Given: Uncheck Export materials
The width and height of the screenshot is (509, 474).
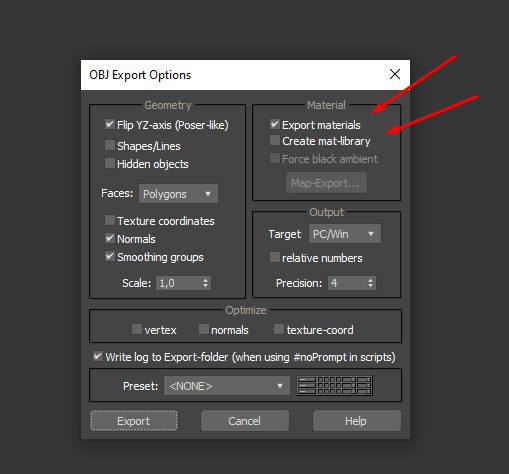Looking at the screenshot, I should point(275,124).
